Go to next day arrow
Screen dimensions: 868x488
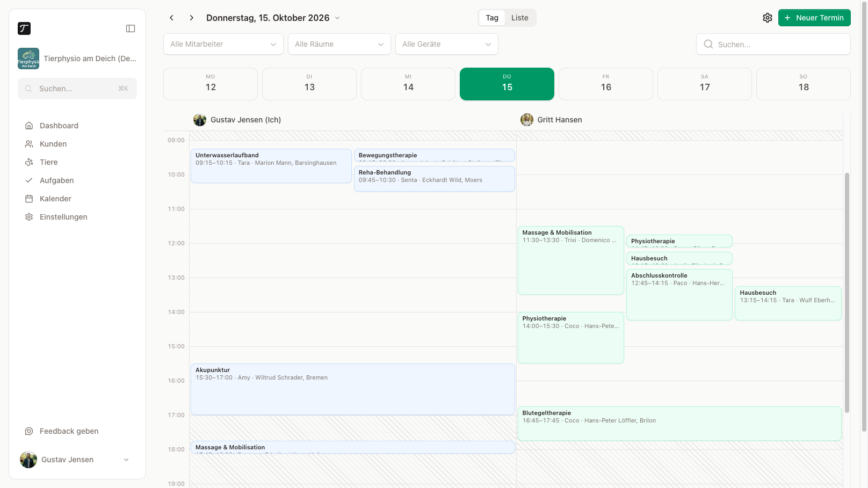(191, 18)
